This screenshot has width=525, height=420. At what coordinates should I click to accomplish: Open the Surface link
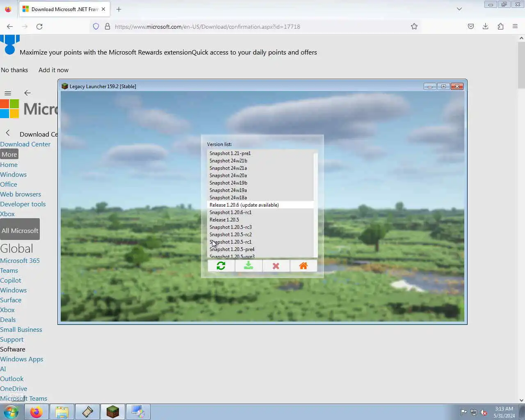click(x=11, y=300)
